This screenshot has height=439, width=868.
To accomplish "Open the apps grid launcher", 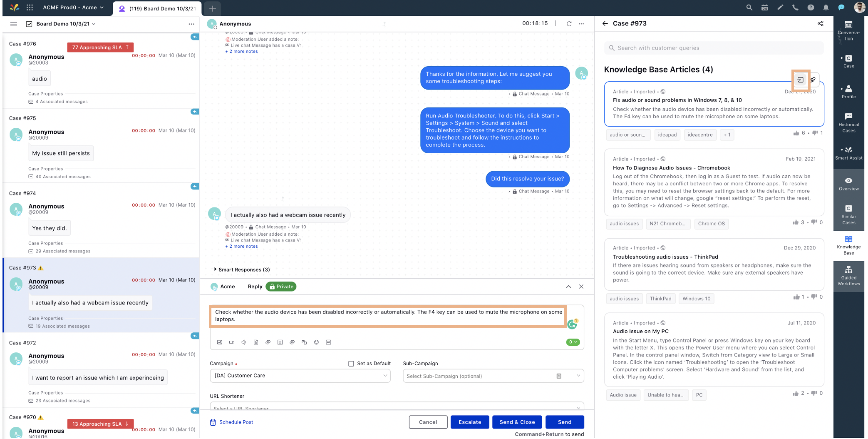I will click(30, 7).
